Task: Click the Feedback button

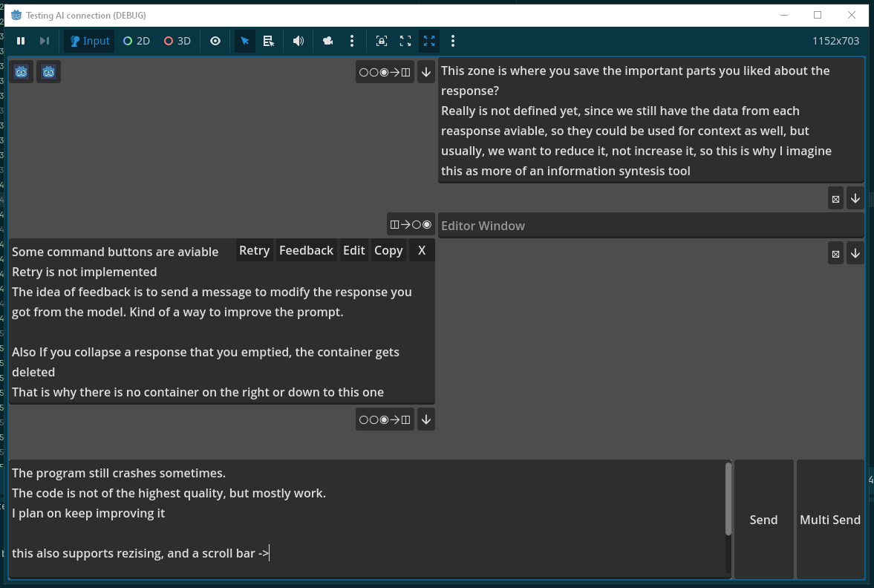Action: click(306, 250)
